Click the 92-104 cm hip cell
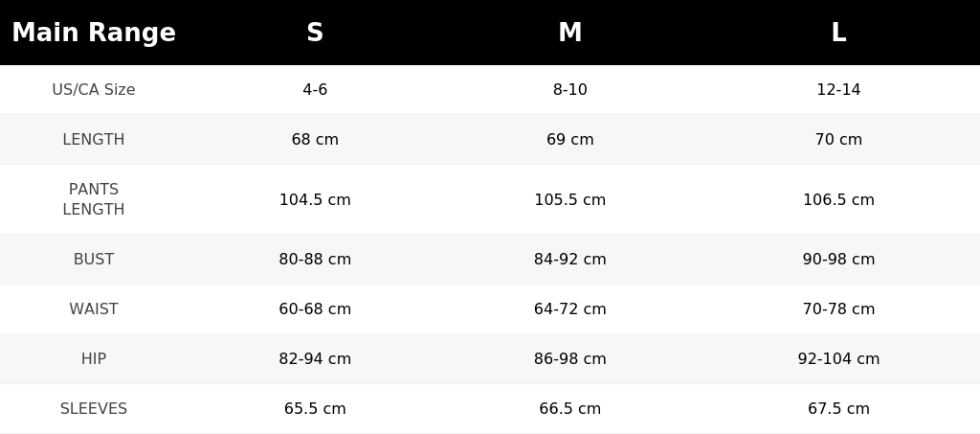Screen dimensions: 980x434 tap(838, 359)
